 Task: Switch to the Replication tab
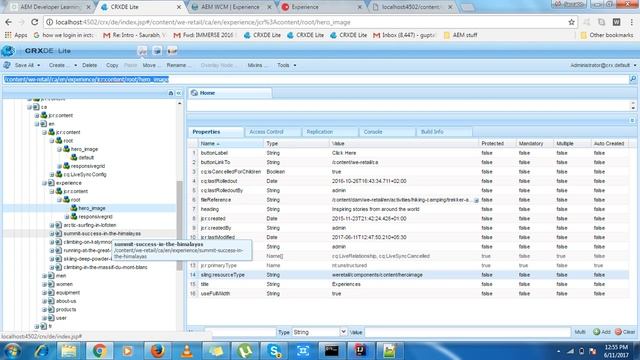[x=330, y=132]
